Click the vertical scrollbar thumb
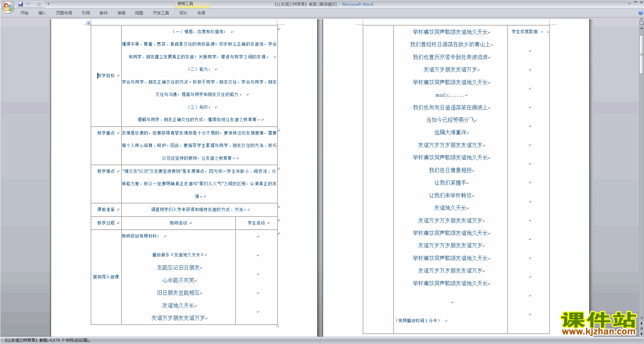644x344 pixels. [641, 54]
